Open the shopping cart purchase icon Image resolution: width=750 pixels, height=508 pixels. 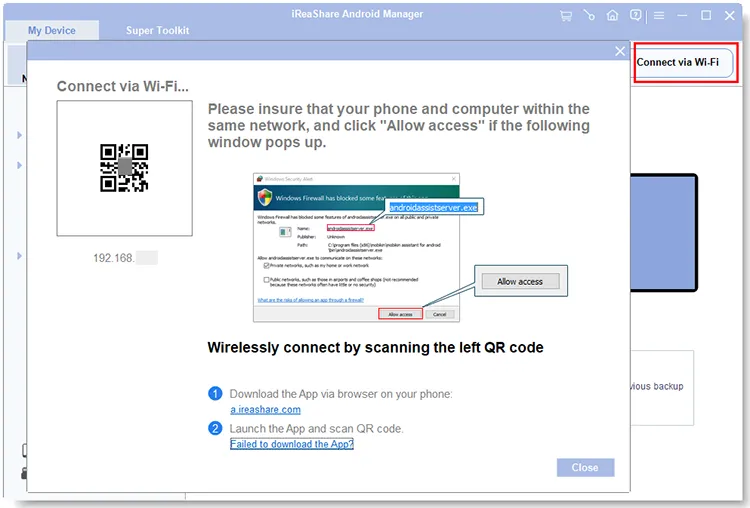pyautogui.click(x=566, y=16)
